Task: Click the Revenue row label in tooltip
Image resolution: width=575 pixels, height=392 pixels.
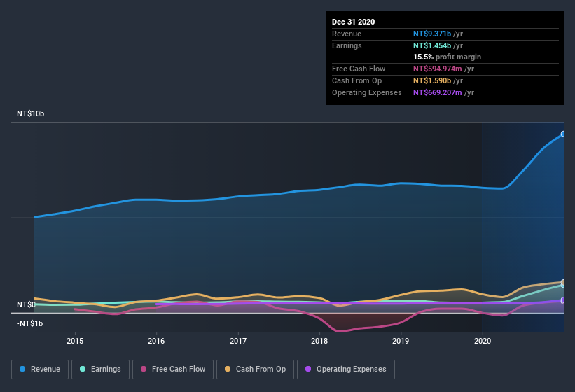Action: (x=347, y=34)
